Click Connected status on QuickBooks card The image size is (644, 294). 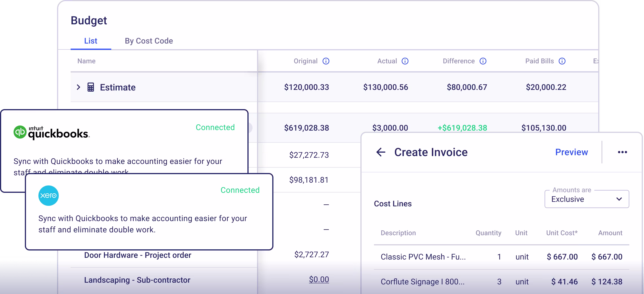215,127
